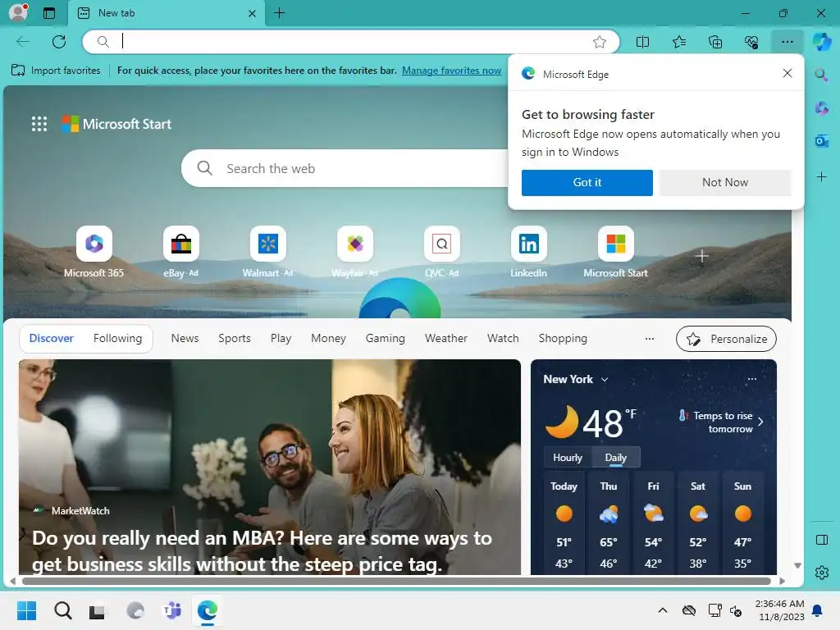Viewport: 840px width, 630px height.
Task: Open weather card options ellipsis
Action: (x=751, y=379)
